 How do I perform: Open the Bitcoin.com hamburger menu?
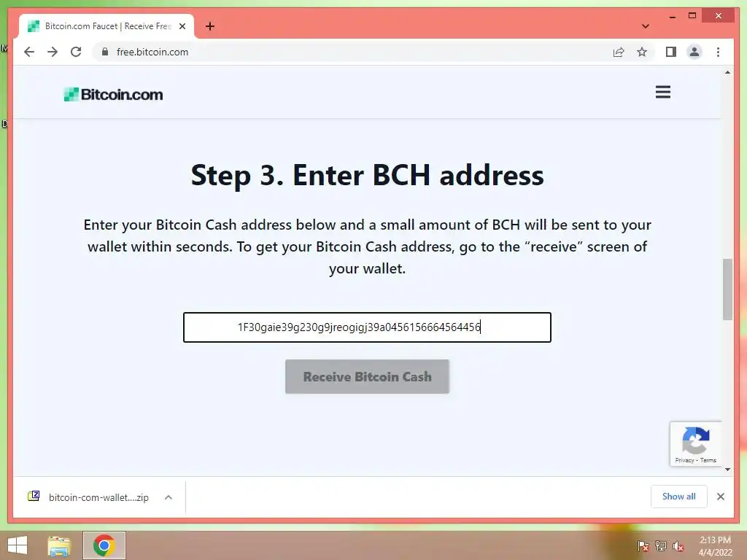click(662, 92)
